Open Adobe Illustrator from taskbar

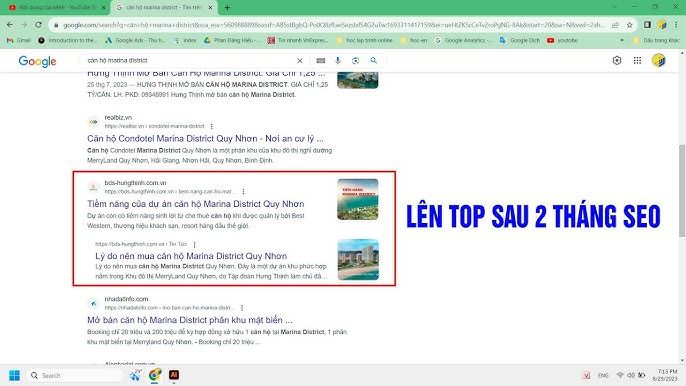(174, 375)
